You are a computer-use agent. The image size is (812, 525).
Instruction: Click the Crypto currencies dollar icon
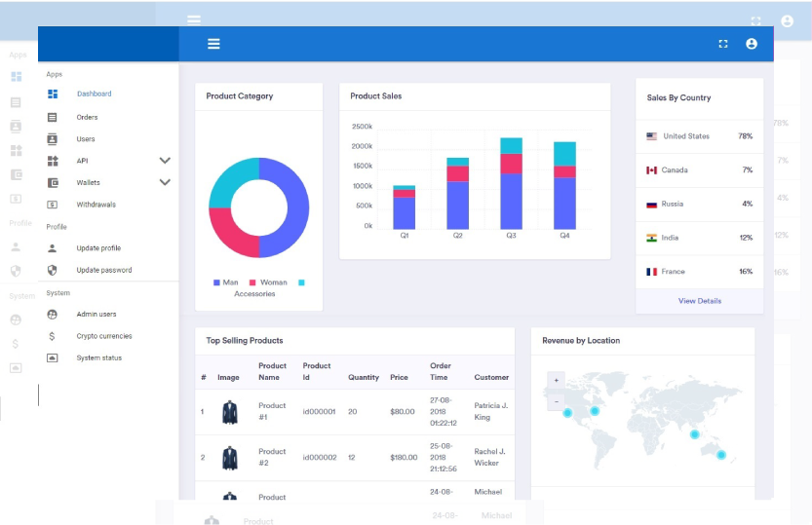point(53,336)
